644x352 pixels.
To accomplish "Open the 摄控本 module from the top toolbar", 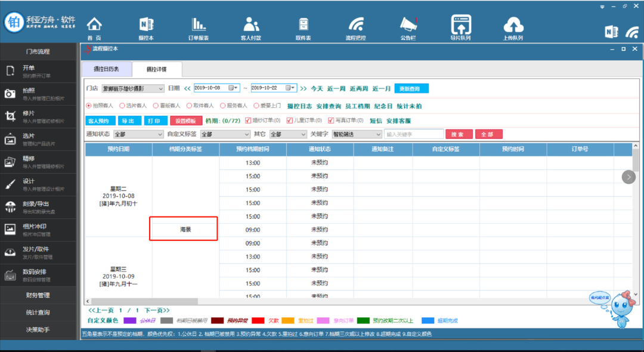I will (146, 27).
